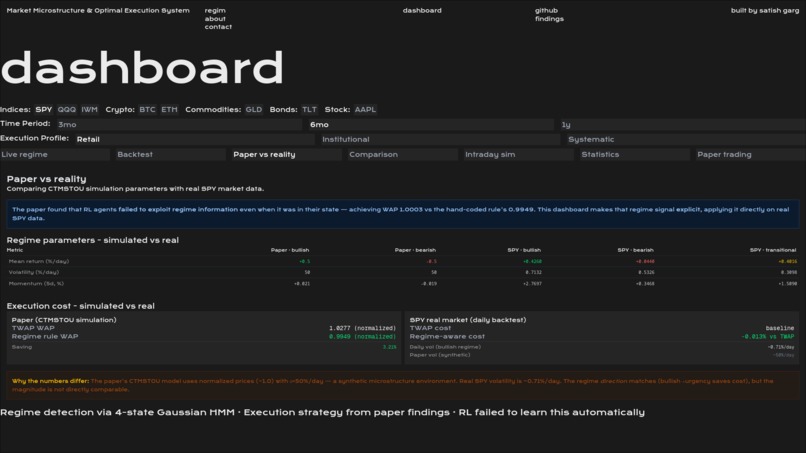806x453 pixels.
Task: Click the 'Momentum (5d, %)' row label
Action: pos(36,283)
